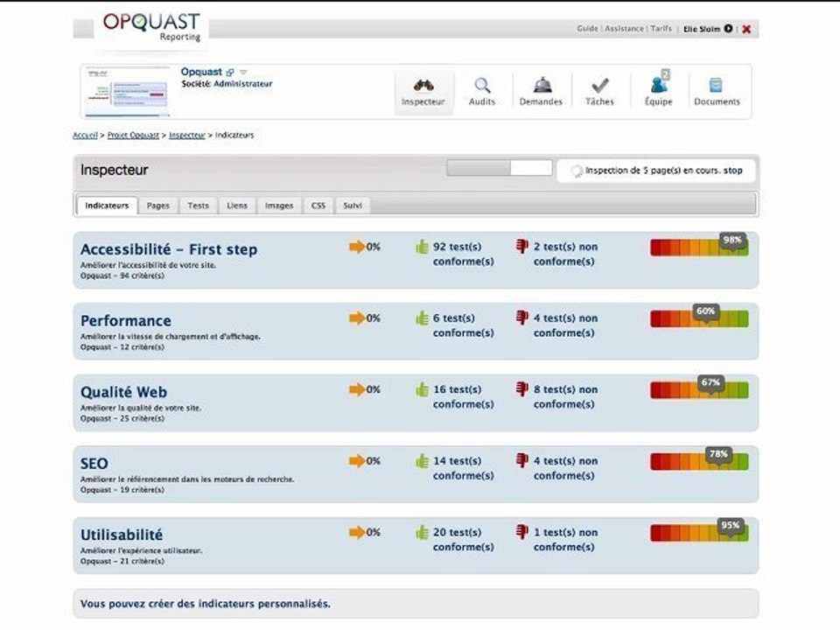Click thumbs-up icon in Accessibilité row

tap(422, 247)
